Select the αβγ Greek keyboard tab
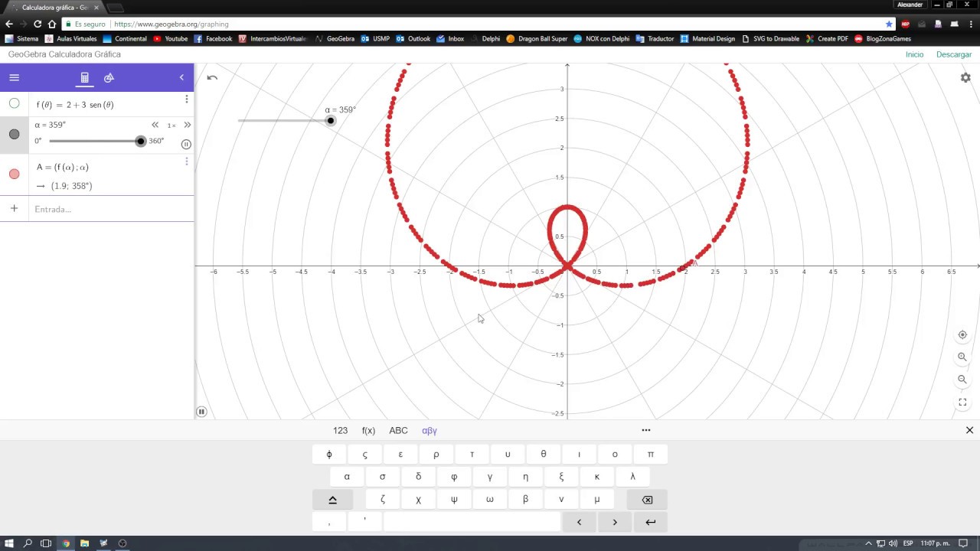This screenshot has height=551, width=980. (430, 431)
